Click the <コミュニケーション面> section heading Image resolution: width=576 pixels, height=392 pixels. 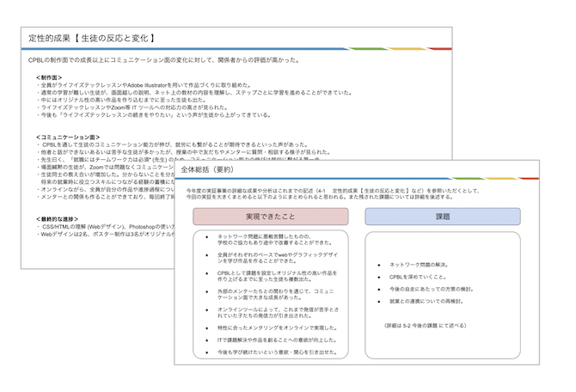[x=68, y=137]
